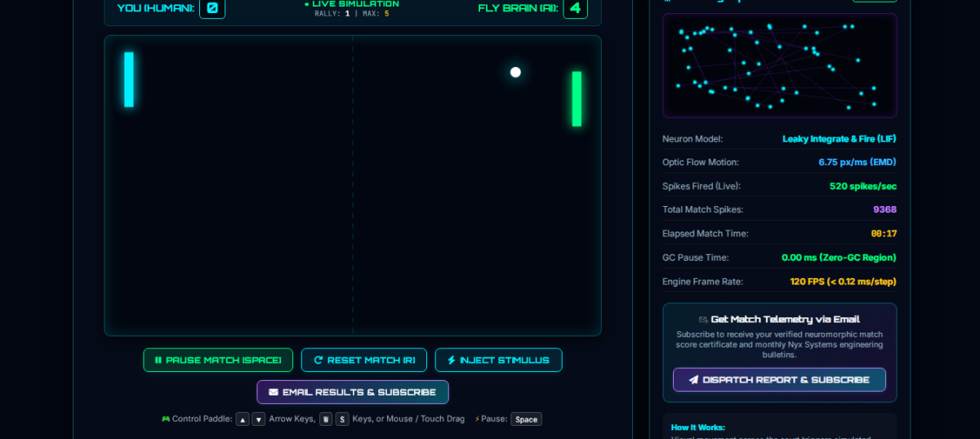Click the neuron network visualization panel
980x439 pixels.
click(x=779, y=65)
